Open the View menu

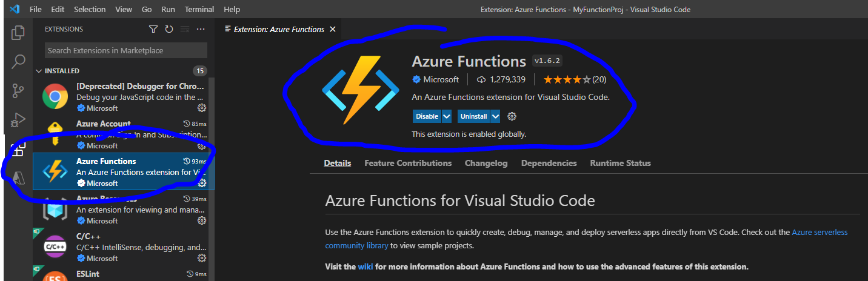click(x=124, y=9)
